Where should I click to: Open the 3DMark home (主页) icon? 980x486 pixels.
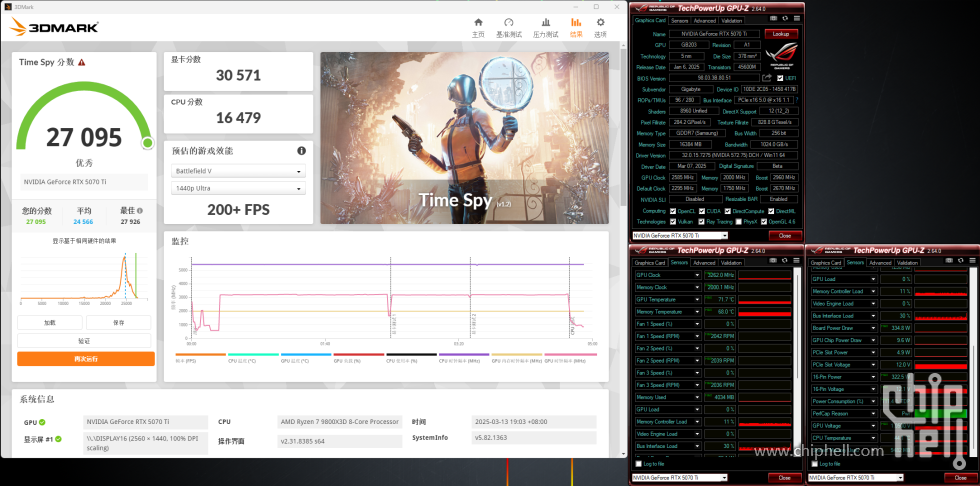(478, 22)
